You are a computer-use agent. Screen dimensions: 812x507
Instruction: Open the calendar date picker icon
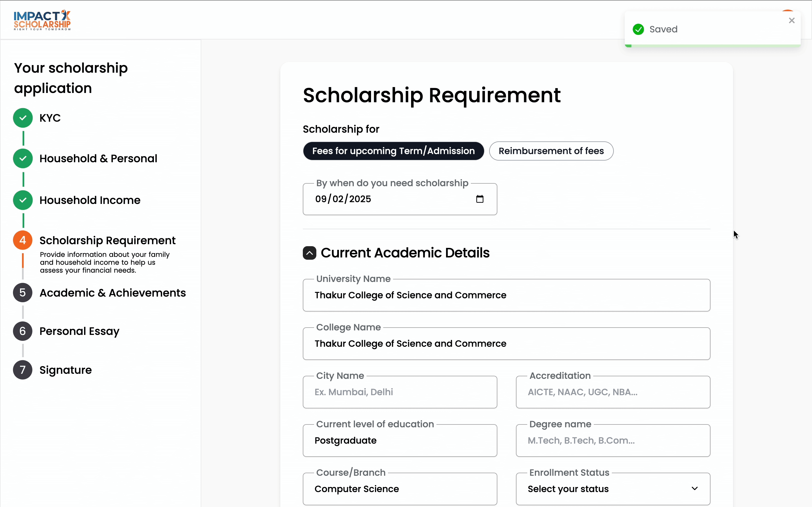coord(480,199)
